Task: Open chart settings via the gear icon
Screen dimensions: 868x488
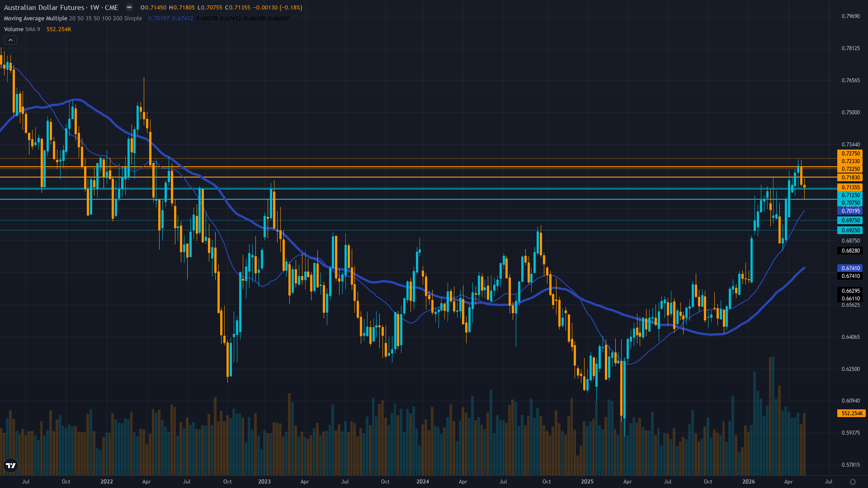Action: 853,482
